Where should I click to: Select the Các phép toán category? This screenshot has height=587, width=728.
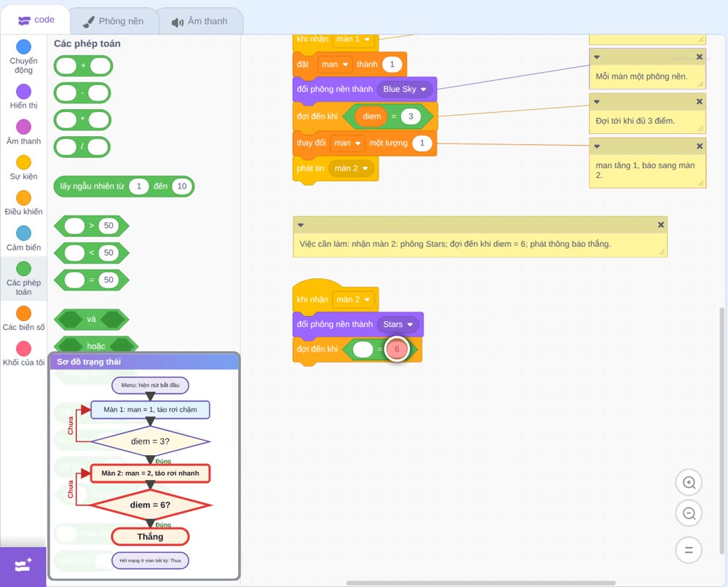(23, 279)
